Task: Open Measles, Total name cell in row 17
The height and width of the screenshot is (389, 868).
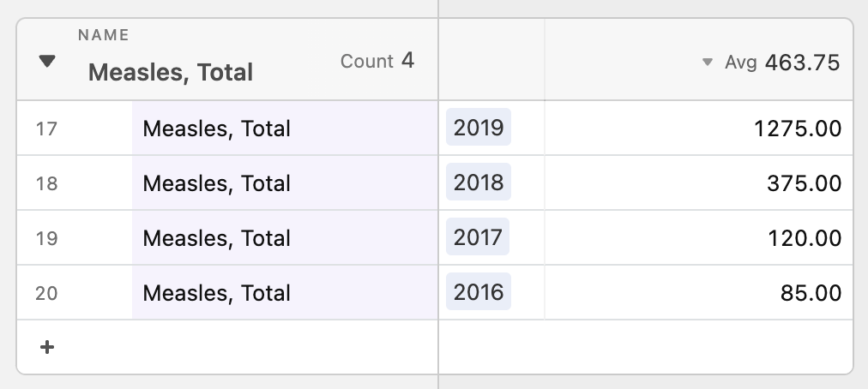Action: [285, 128]
